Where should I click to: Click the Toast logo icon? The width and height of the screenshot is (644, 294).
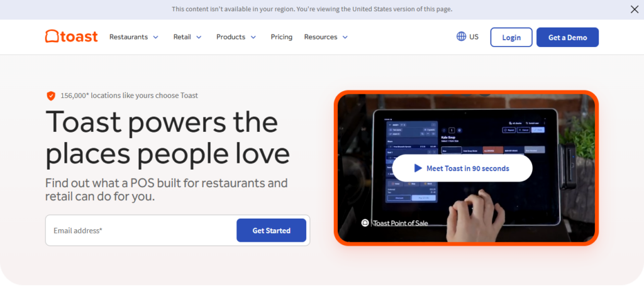[52, 36]
